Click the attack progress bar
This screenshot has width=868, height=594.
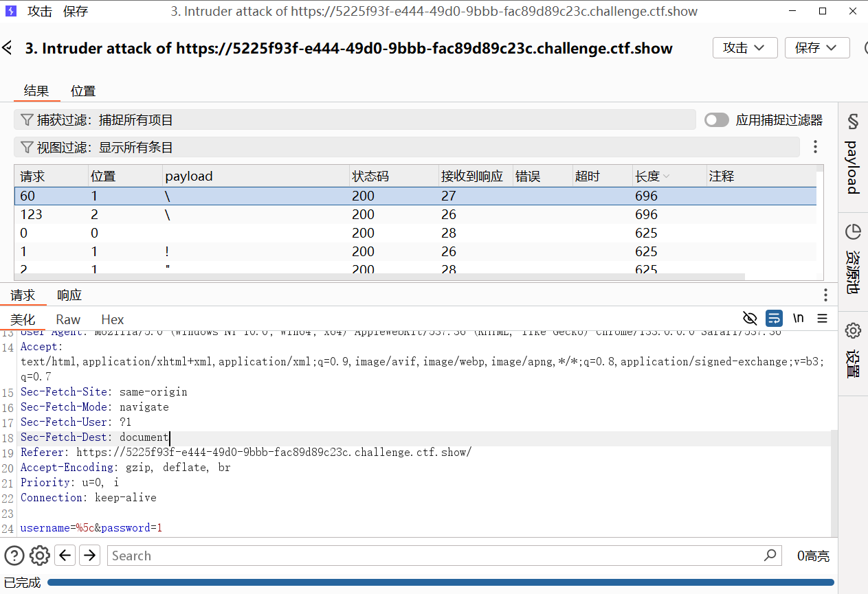click(440, 582)
